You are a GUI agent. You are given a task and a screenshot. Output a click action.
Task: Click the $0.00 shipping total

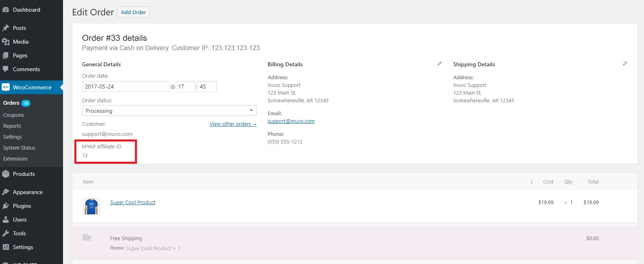592,239
